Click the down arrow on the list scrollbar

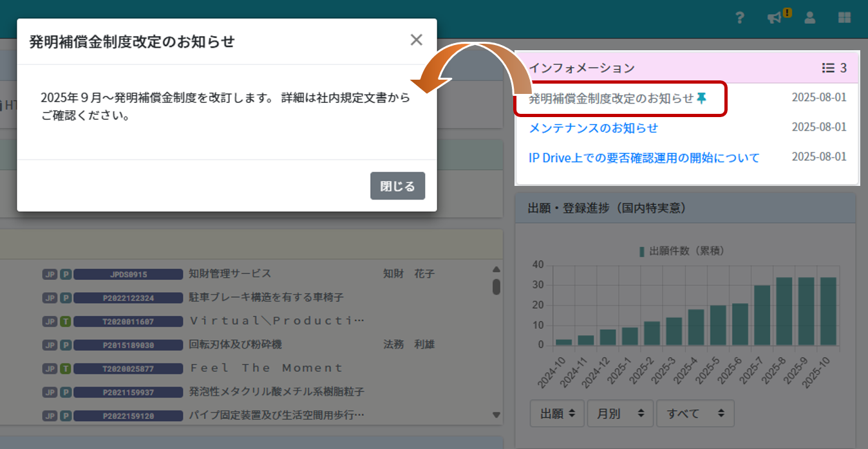[496, 415]
